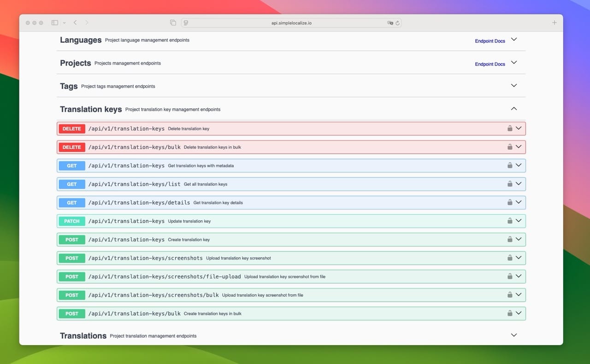Image resolution: width=590 pixels, height=364 pixels.
Task: Go back with the browser back arrow
Action: point(75,23)
